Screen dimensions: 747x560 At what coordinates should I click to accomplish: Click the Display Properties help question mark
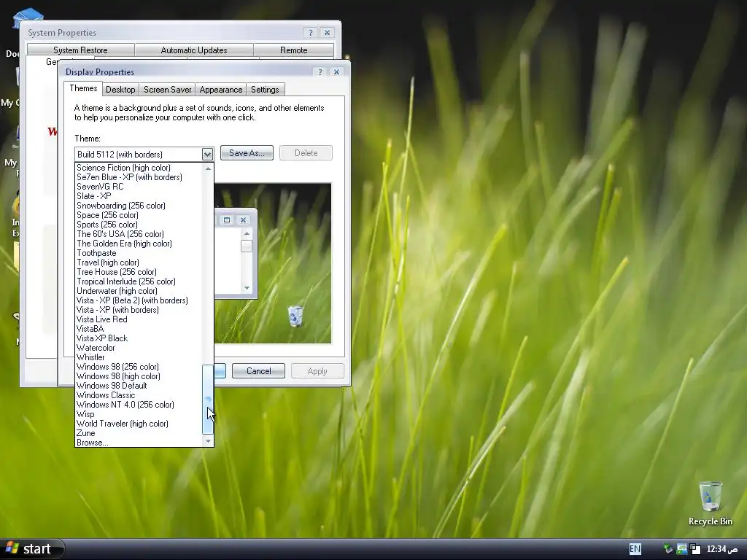click(320, 72)
